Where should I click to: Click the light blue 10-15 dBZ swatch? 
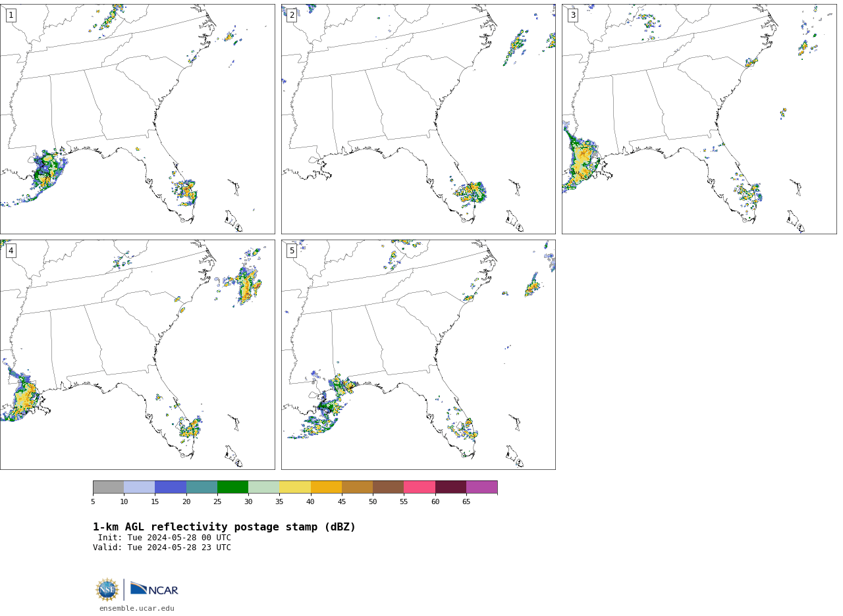click(x=140, y=487)
